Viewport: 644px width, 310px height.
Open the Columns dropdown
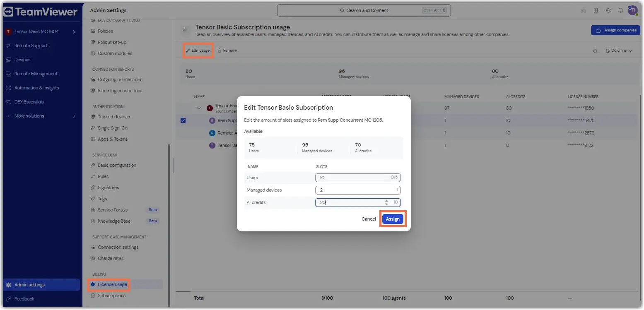point(619,50)
